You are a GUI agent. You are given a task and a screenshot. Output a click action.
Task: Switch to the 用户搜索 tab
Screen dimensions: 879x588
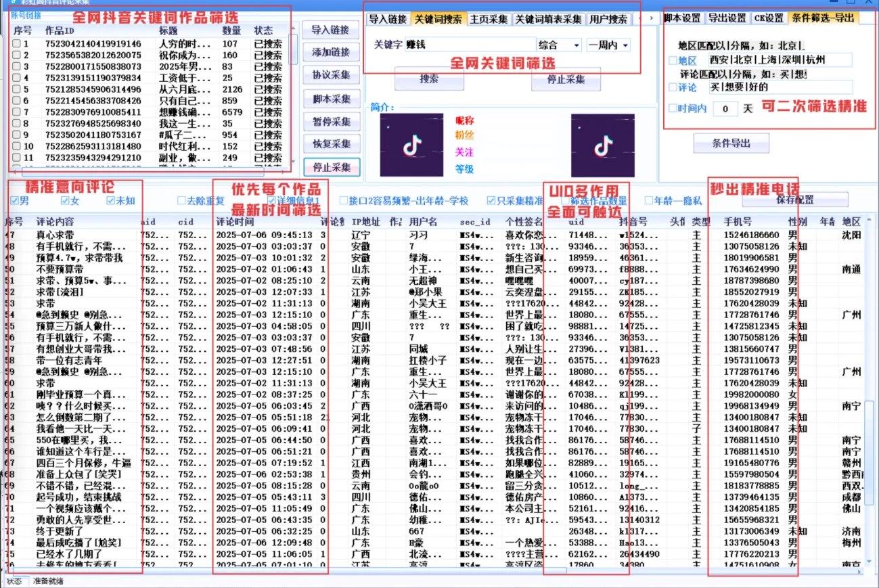pos(608,19)
